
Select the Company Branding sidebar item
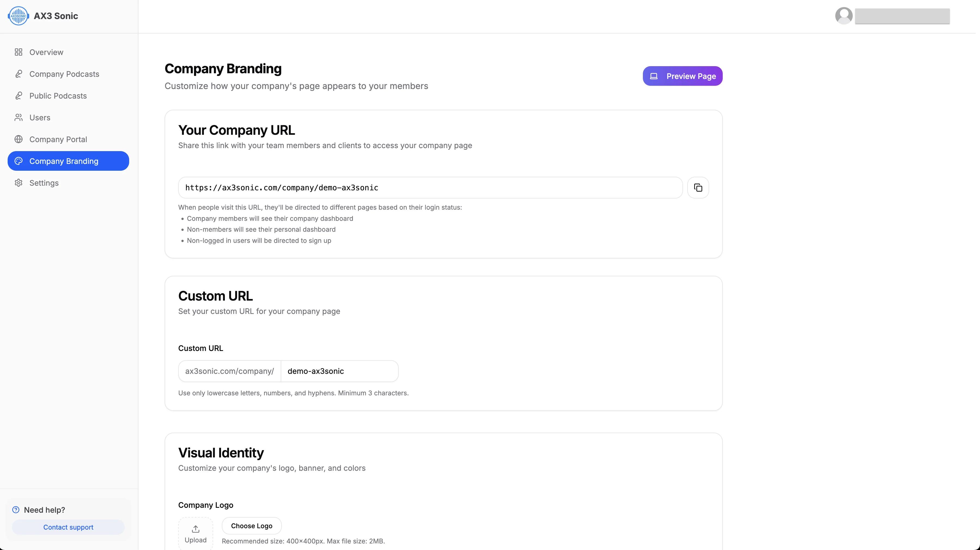click(68, 161)
